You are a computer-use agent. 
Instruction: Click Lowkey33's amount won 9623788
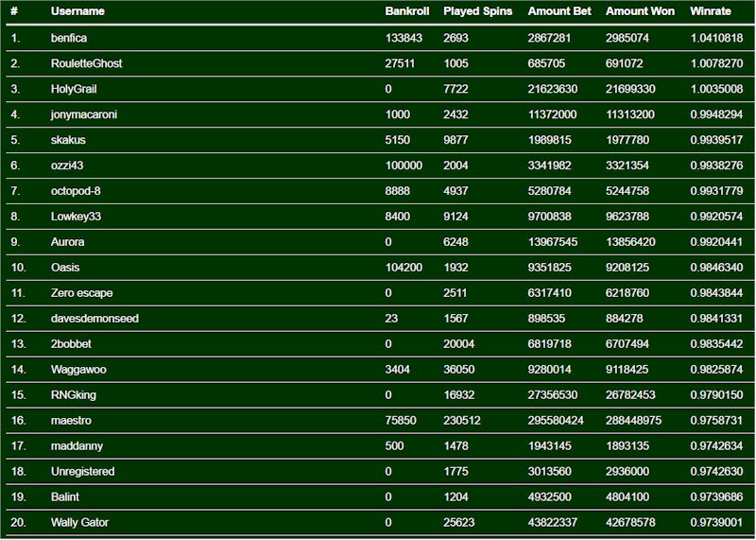(x=627, y=217)
